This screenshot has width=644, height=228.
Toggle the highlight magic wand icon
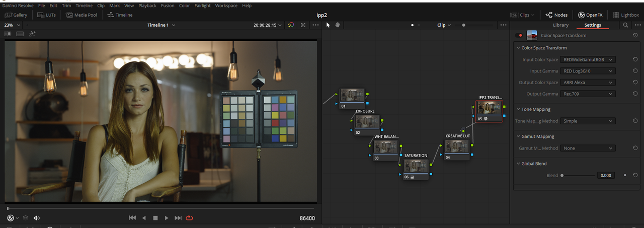33,34
